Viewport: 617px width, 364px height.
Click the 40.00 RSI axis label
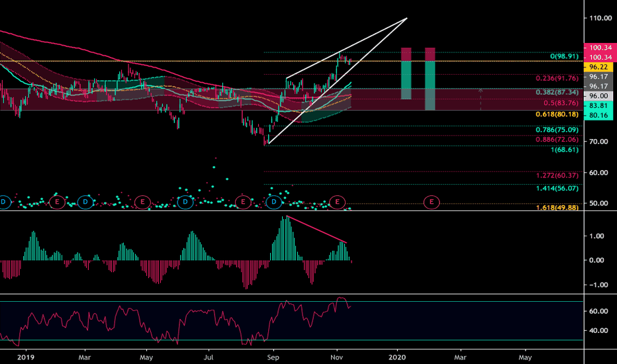tap(598, 330)
